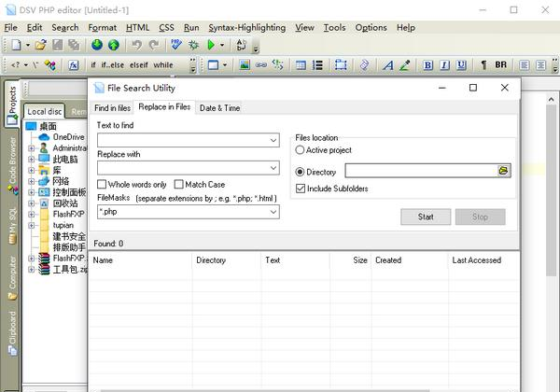Click the New file icon in toolbar

point(17,45)
